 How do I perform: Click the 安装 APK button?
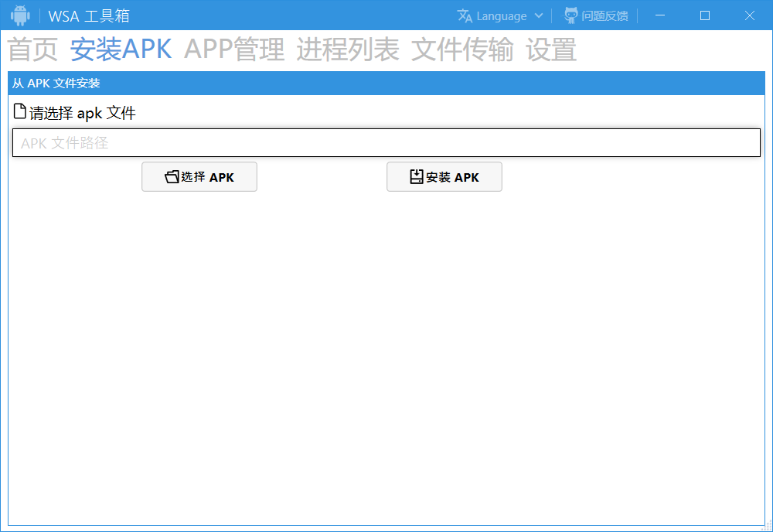pos(444,176)
